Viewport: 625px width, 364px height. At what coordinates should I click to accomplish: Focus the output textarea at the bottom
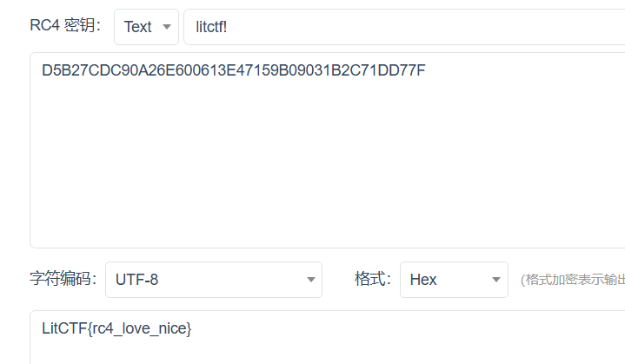point(348,347)
